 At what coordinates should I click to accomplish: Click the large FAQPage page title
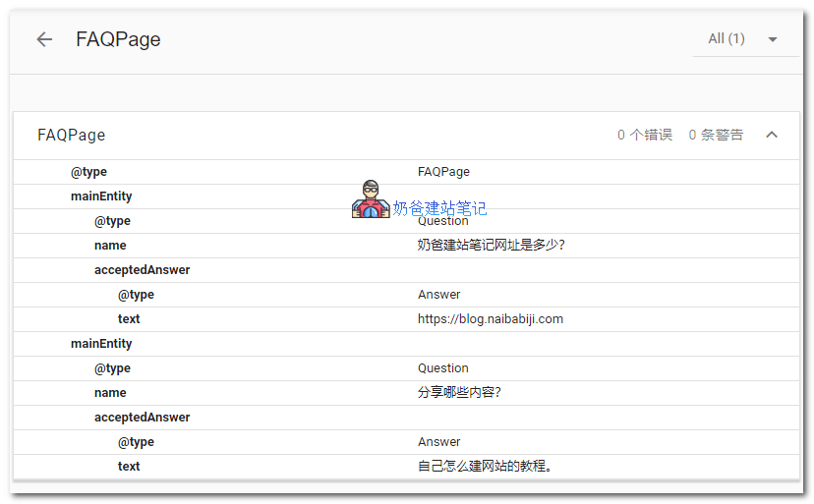(x=118, y=39)
